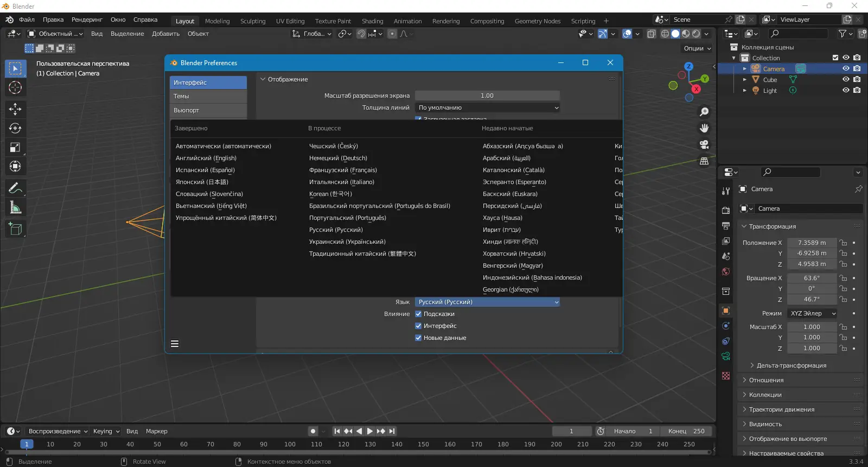This screenshot has width=868, height=467.
Task: Toggle the Новые данные checkbox
Action: (418, 338)
